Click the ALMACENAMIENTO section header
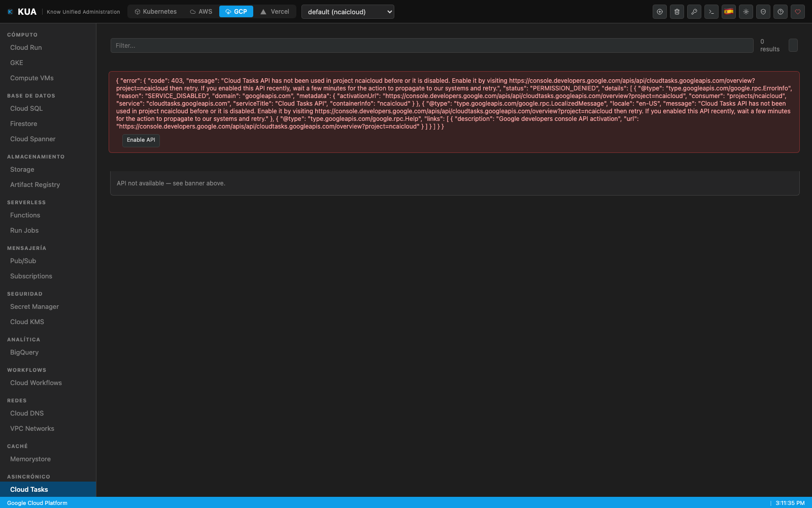Screen dimensions: 812x508 [36, 157]
